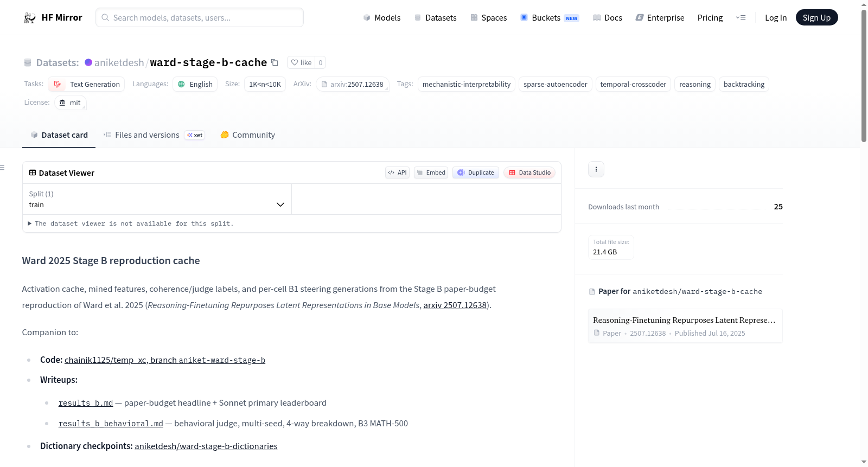Click the Datasets breadcrumb icon
The image size is (868, 467).
28,63
